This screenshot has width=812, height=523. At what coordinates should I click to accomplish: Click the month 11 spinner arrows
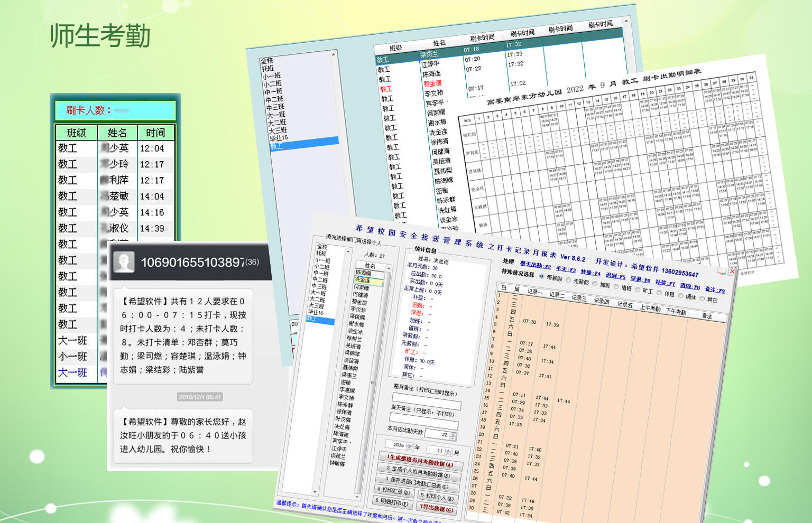click(448, 452)
